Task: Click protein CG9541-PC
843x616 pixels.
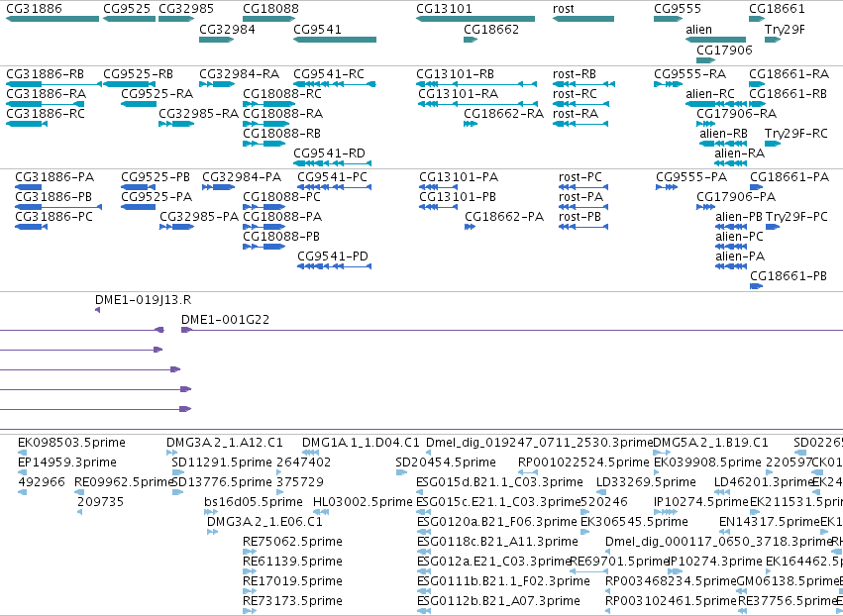Action: coord(334,187)
